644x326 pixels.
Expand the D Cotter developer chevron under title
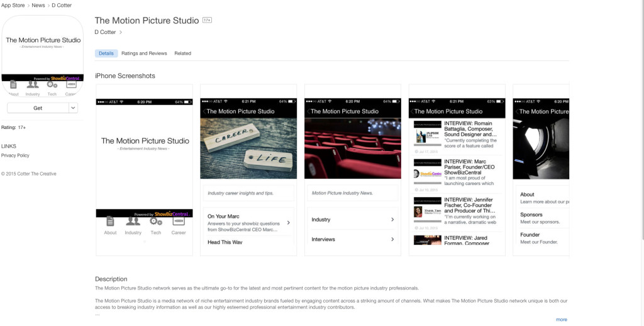[x=121, y=32]
